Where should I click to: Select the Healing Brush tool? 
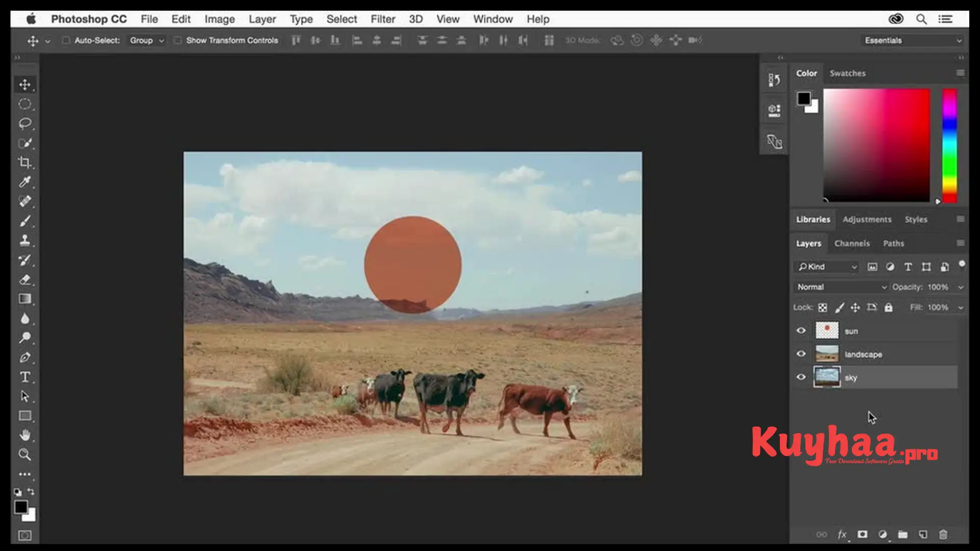24,202
